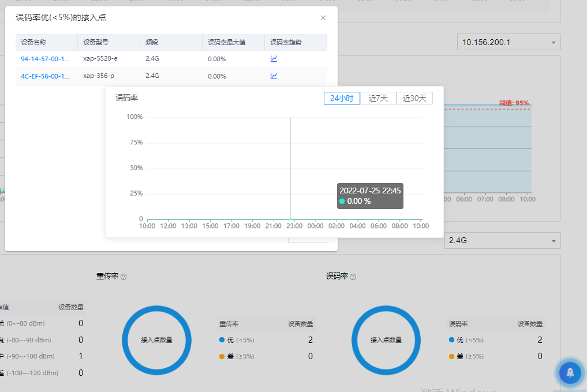
Task: Open device link 4C-EF-56-00-1
Action: click(46, 76)
